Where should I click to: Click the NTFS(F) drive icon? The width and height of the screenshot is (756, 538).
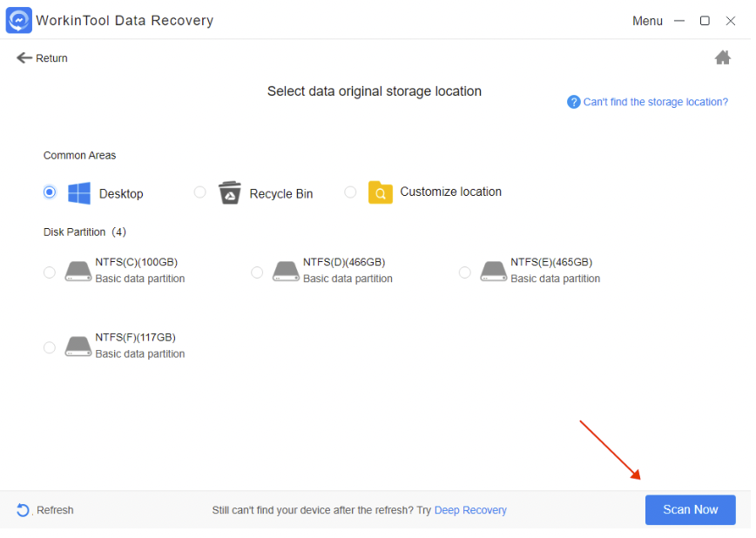pyautogui.click(x=78, y=346)
